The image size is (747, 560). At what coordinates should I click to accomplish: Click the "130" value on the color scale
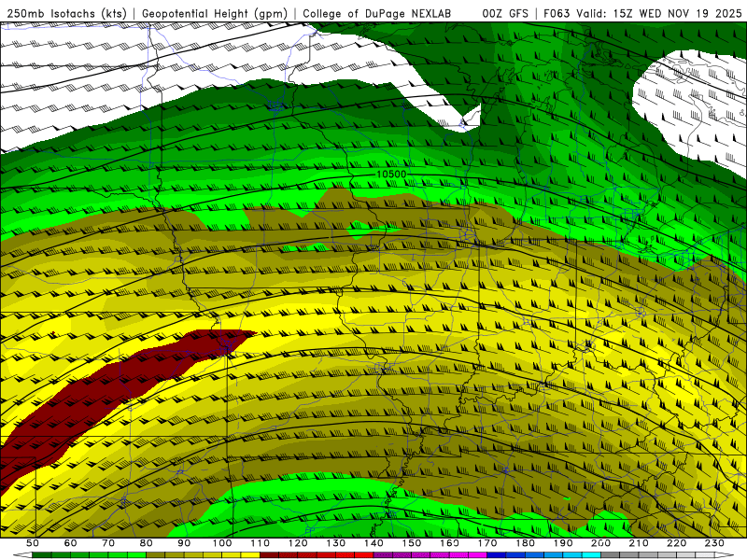(336, 543)
